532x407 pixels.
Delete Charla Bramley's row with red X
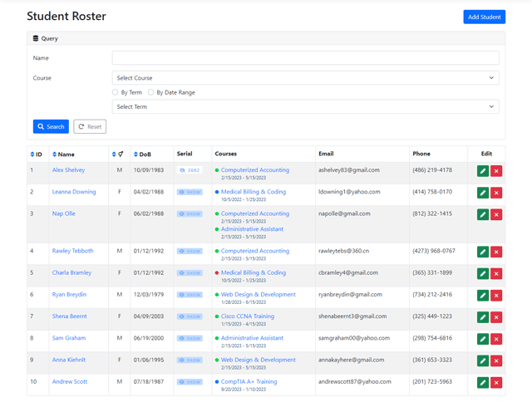496,273
